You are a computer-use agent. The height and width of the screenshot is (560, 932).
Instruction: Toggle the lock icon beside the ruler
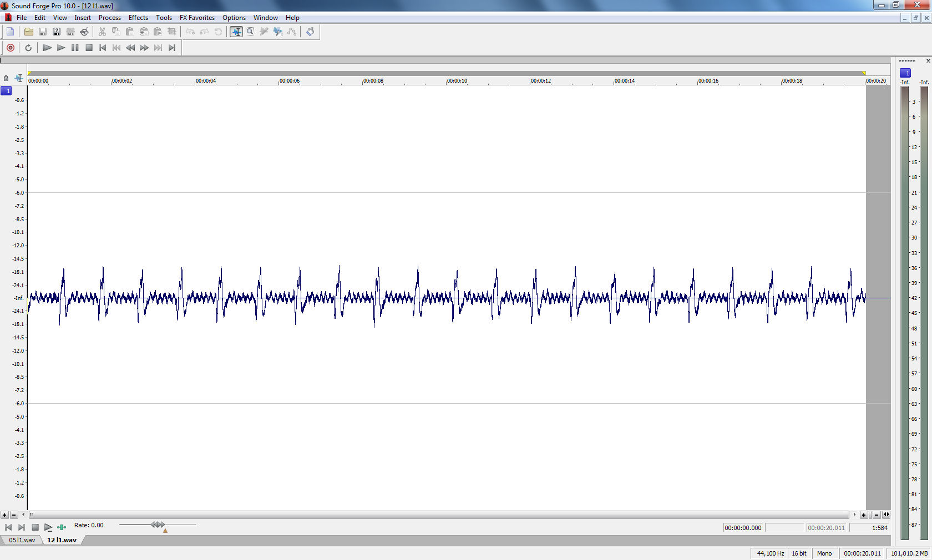click(x=6, y=78)
